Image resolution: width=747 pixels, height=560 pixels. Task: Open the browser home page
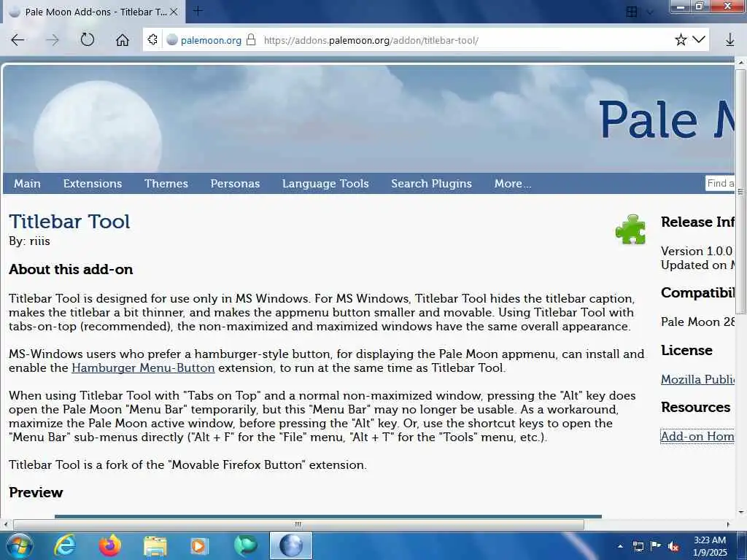click(123, 40)
